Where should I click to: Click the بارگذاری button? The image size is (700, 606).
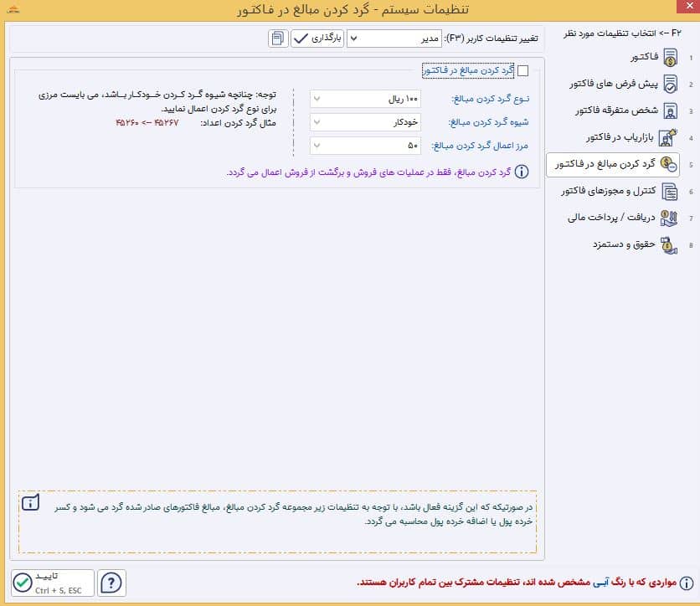(317, 39)
